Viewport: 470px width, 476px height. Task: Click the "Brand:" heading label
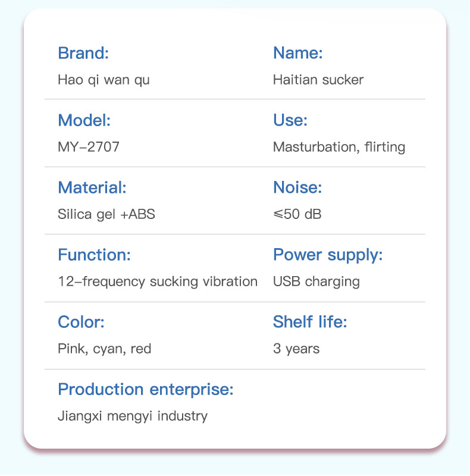click(x=83, y=53)
